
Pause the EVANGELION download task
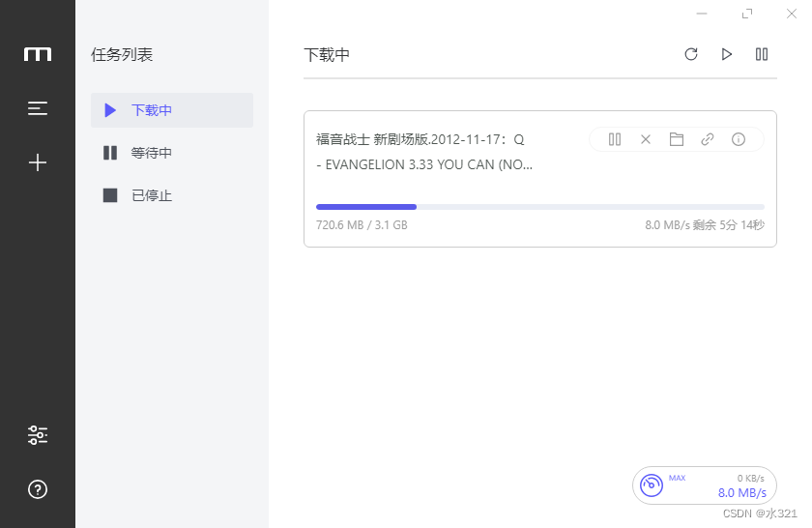click(x=615, y=139)
